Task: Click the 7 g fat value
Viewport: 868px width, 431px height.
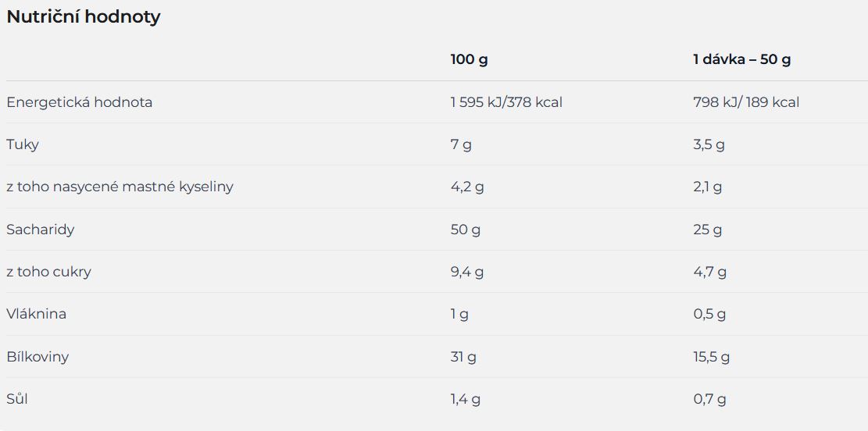Action: pos(461,145)
